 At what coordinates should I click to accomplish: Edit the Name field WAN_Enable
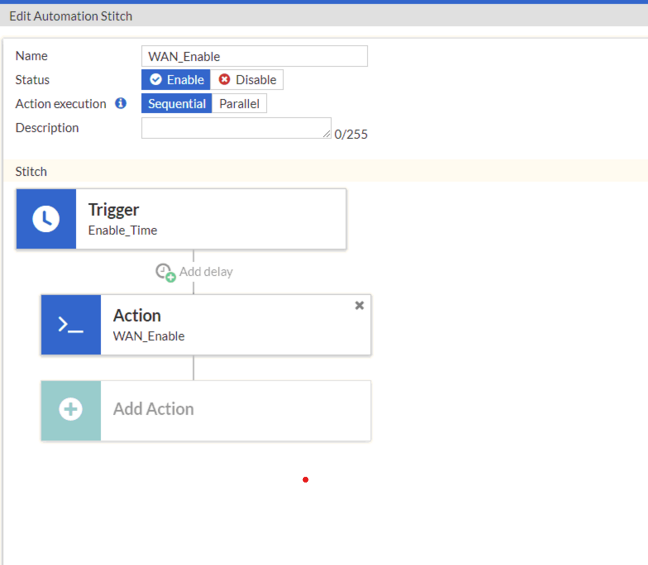pos(255,56)
